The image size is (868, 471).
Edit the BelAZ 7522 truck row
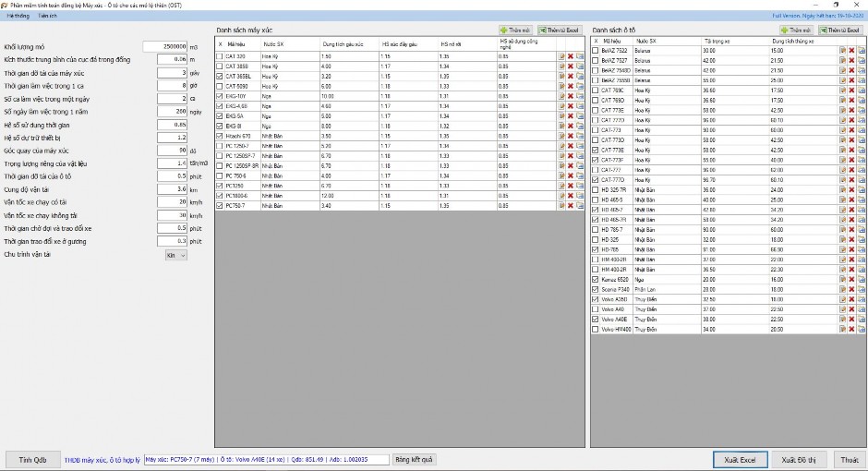pyautogui.click(x=842, y=50)
